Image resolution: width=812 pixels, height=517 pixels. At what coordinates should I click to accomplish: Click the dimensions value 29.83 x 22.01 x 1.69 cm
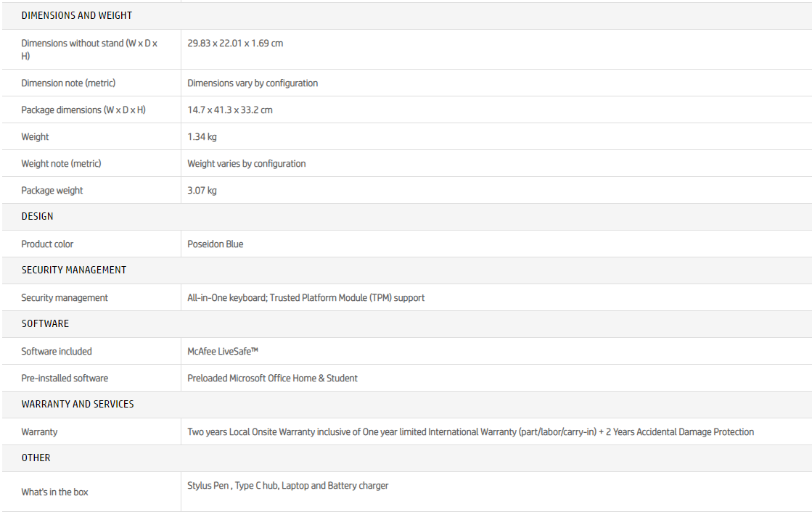[x=235, y=44]
